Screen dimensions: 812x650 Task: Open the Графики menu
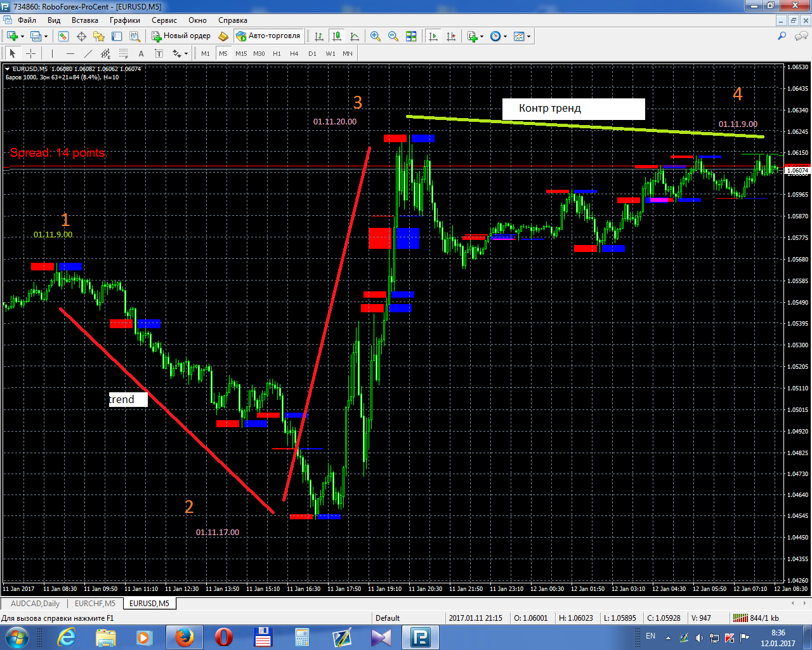click(x=125, y=20)
